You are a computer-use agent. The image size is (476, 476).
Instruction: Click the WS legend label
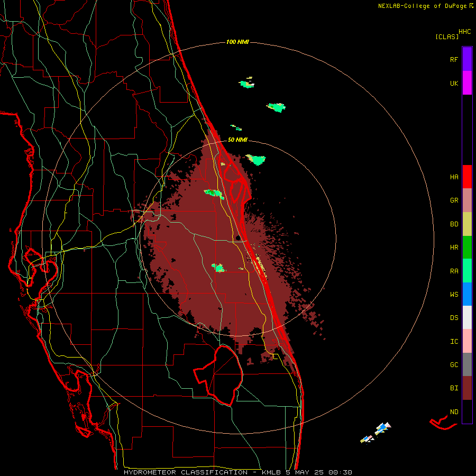coord(454,295)
